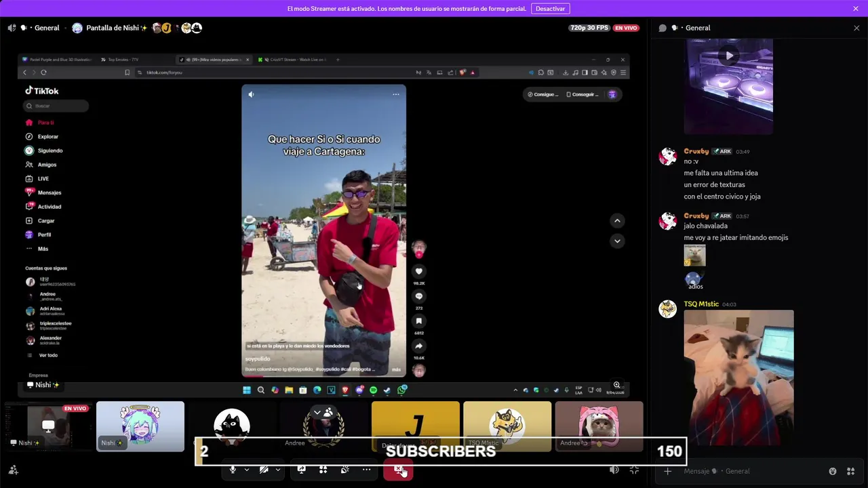The image size is (868, 488).
Task: Click the stream volume speaker icon
Action: click(614, 470)
